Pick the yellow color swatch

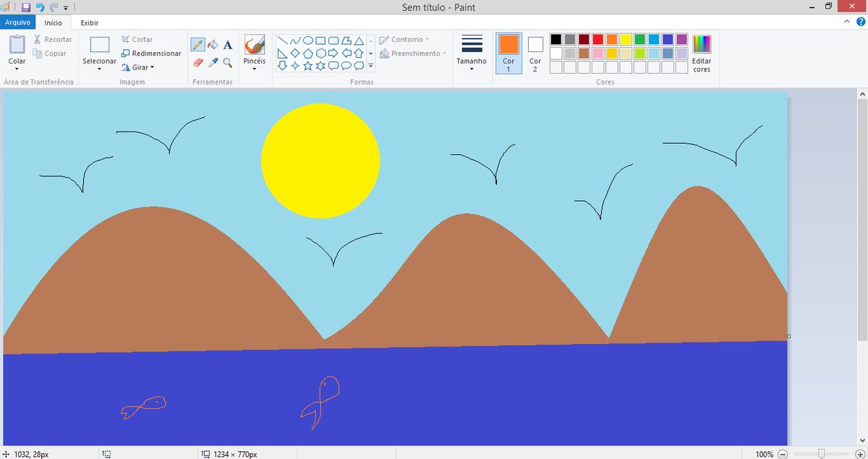pyautogui.click(x=626, y=39)
